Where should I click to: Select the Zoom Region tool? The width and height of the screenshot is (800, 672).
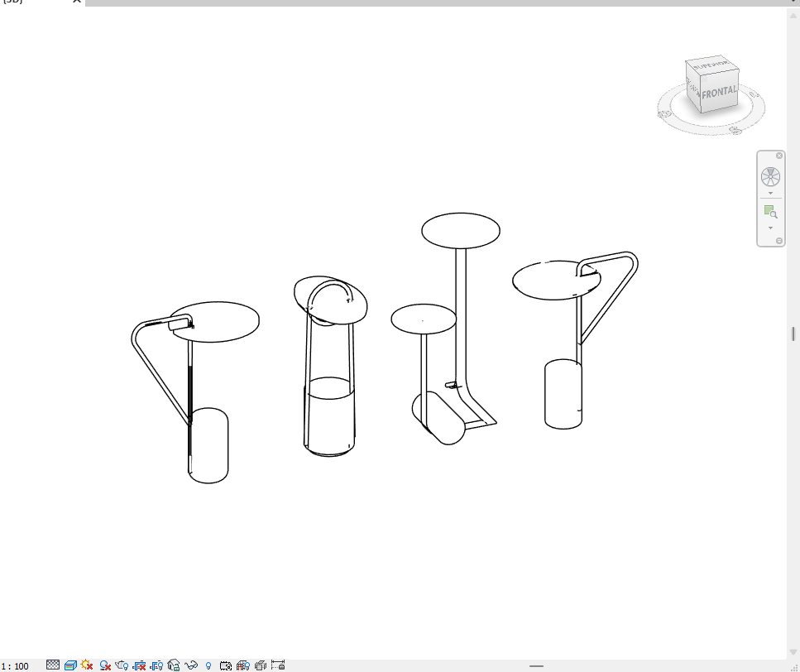(x=770, y=211)
